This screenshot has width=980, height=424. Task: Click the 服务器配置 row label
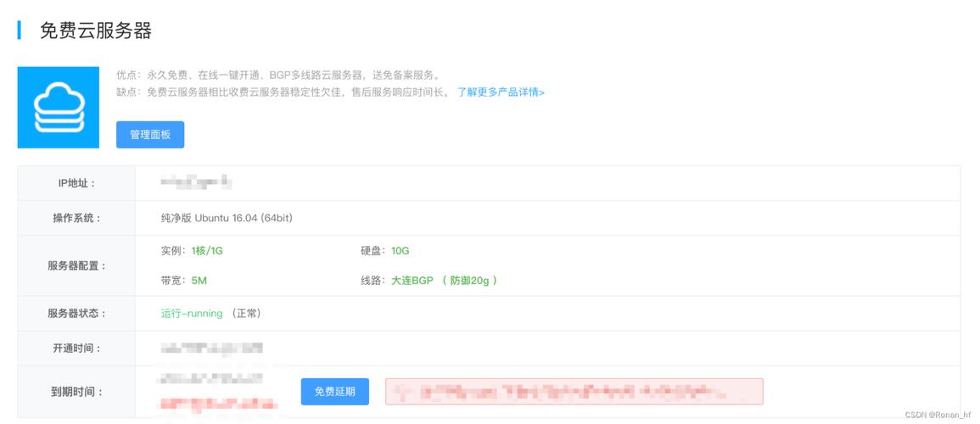(x=76, y=265)
